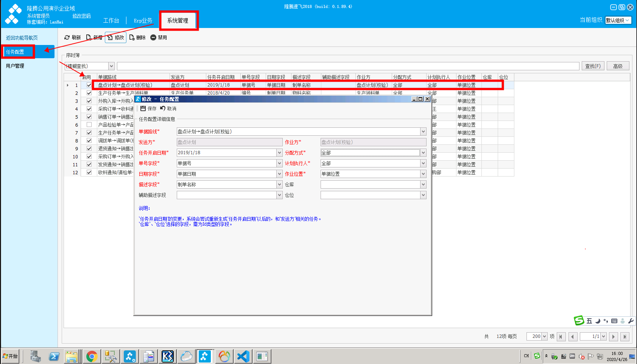Expand the 单据路线 dropdown in the dialog
The height and width of the screenshot is (364, 637).
pos(423,132)
